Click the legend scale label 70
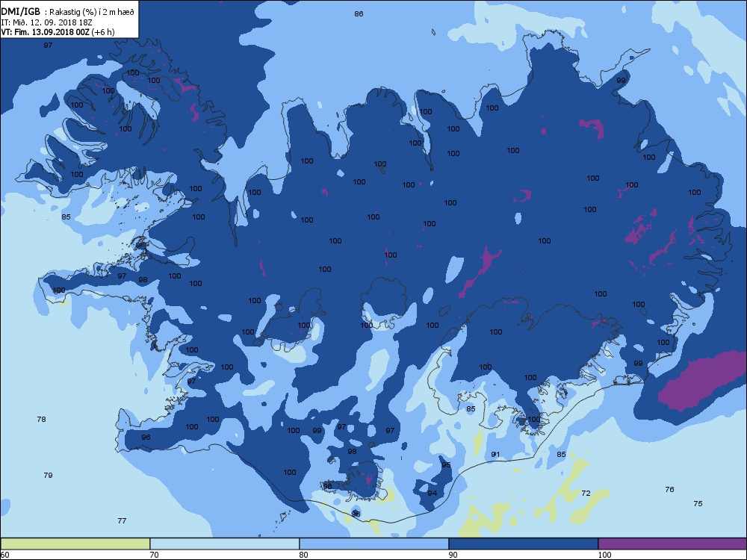The height and width of the screenshot is (560, 747). click(x=154, y=555)
